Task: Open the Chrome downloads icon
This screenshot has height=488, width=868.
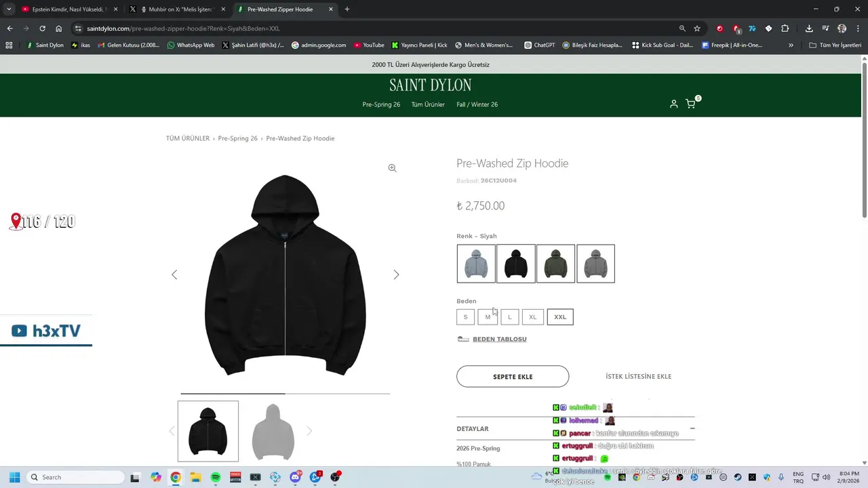Action: pyautogui.click(x=809, y=28)
